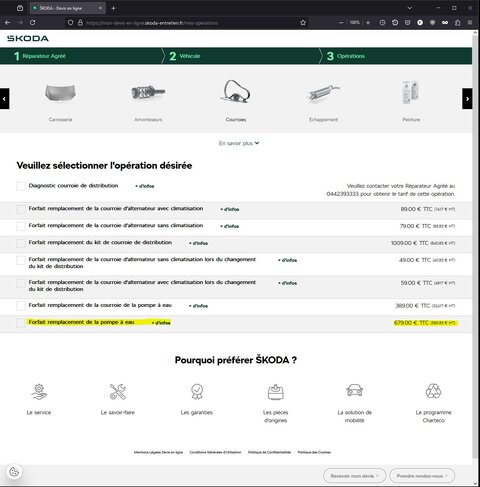Open the tracking protection shield

(x=70, y=23)
